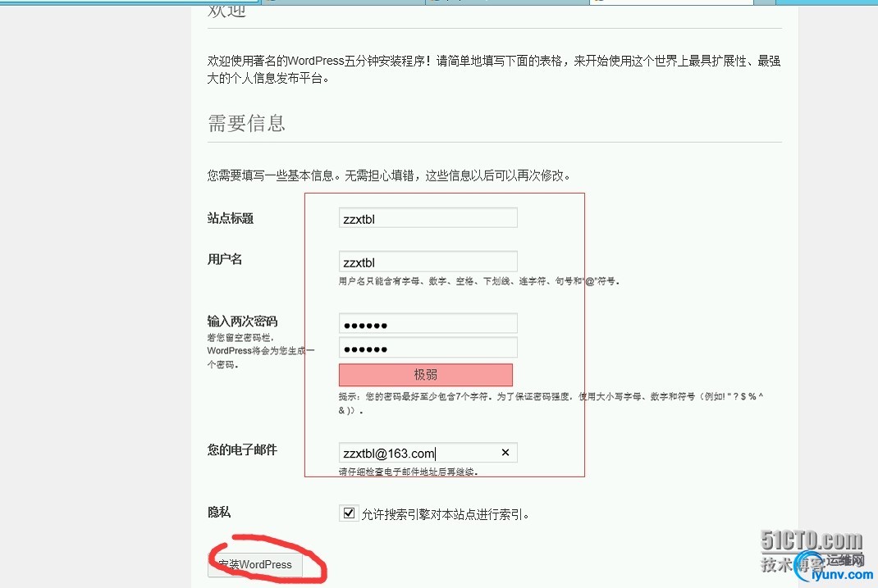Screen dimensions: 878x588
Task: Focus the second password confirmation field
Action: tap(428, 348)
